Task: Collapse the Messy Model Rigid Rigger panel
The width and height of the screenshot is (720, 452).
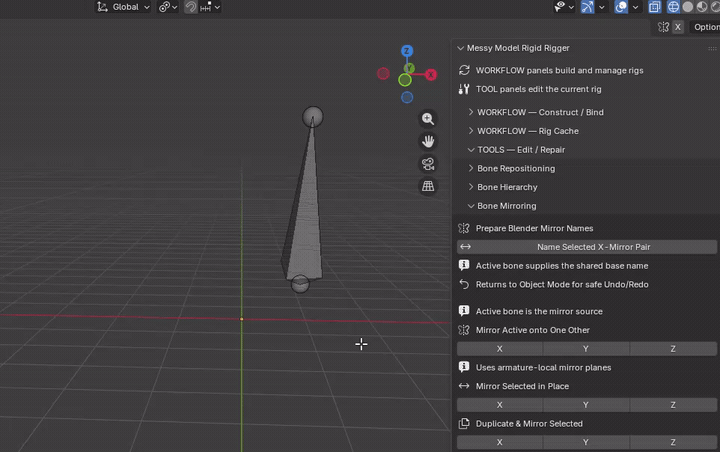Action: click(461, 48)
